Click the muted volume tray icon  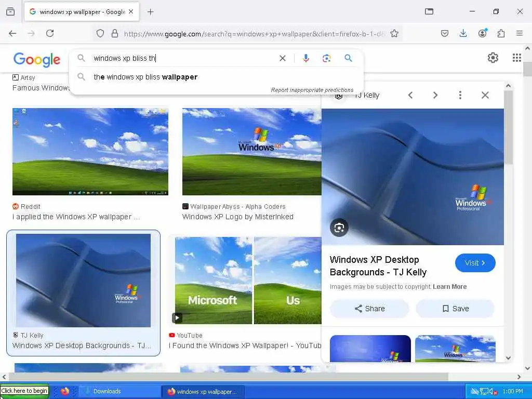click(x=493, y=392)
